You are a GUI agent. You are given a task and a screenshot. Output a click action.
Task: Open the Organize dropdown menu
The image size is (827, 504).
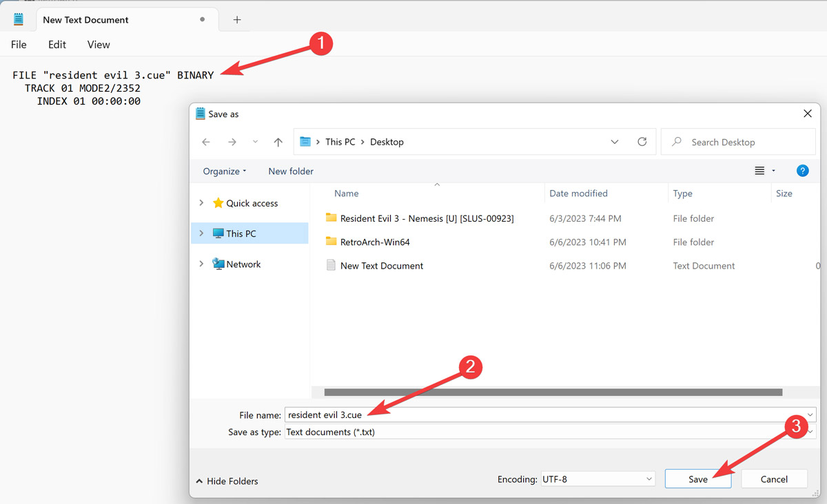(x=224, y=171)
